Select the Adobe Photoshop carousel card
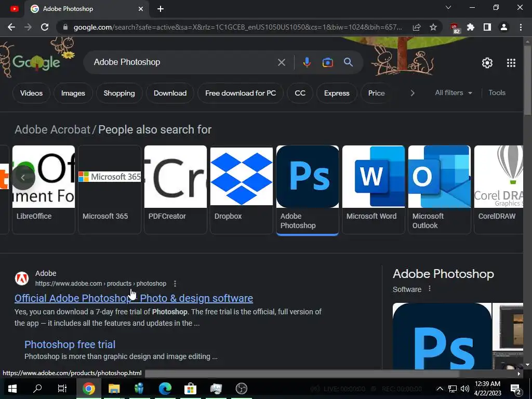Image resolution: width=532 pixels, height=399 pixels. tap(308, 190)
